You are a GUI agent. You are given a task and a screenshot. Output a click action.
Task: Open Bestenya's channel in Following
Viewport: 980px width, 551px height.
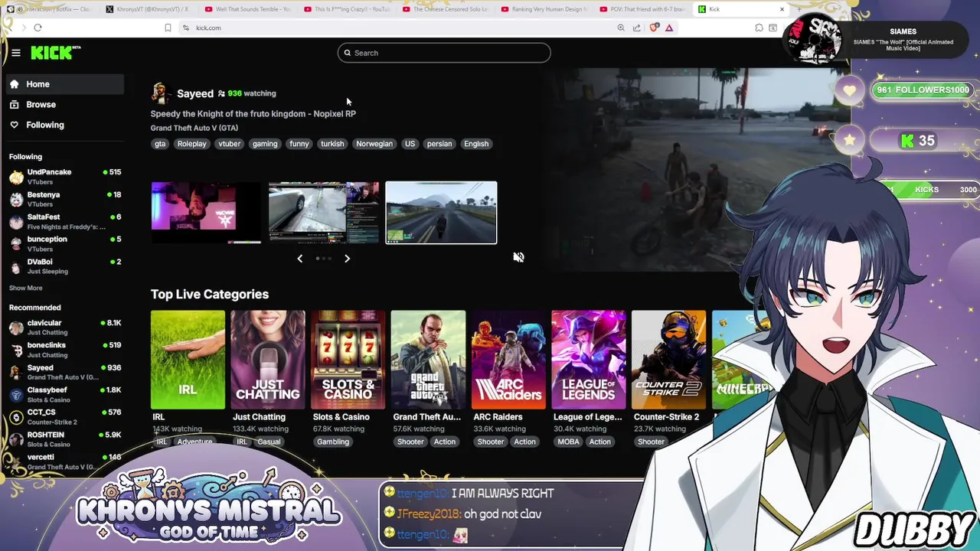tap(64, 199)
